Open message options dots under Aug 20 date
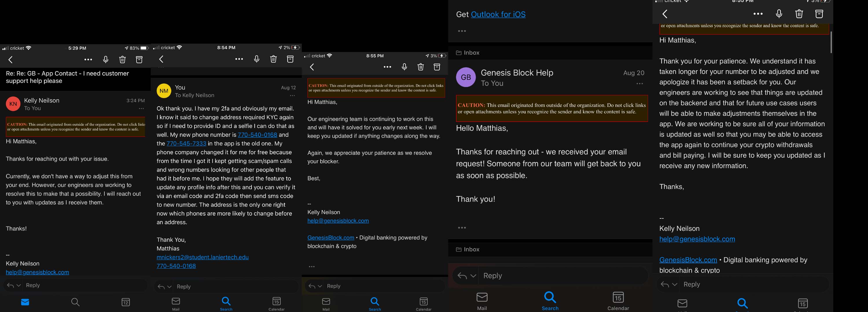The height and width of the screenshot is (312, 868). (x=639, y=84)
